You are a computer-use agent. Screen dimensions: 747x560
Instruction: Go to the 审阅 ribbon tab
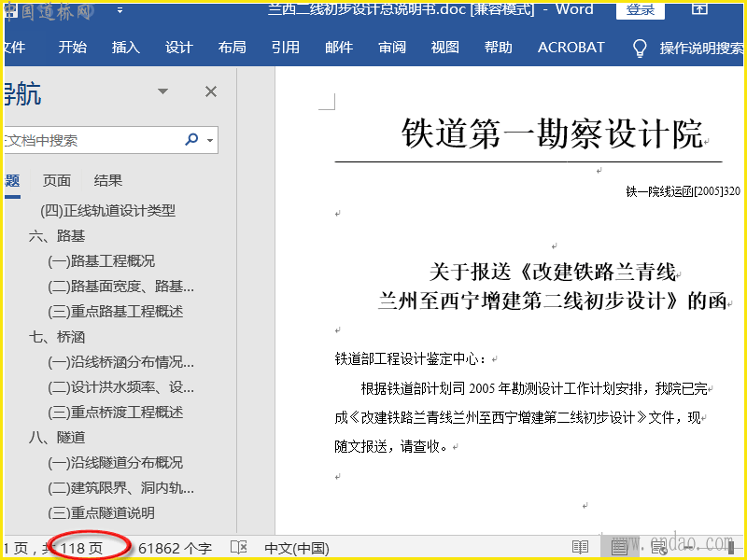392,48
